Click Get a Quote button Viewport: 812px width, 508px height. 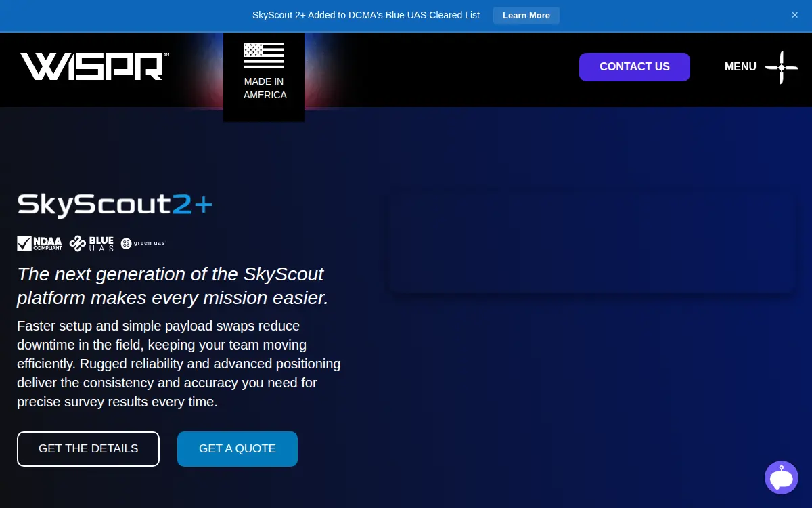tap(238, 449)
